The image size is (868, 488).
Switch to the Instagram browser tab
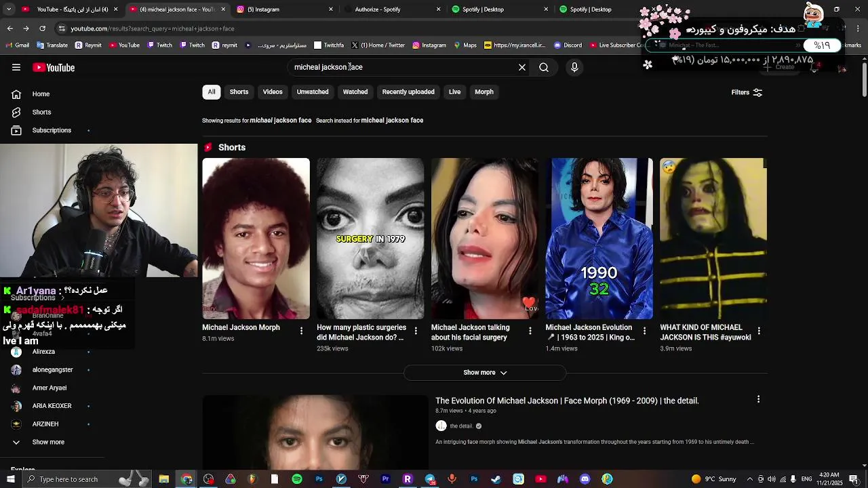point(283,9)
